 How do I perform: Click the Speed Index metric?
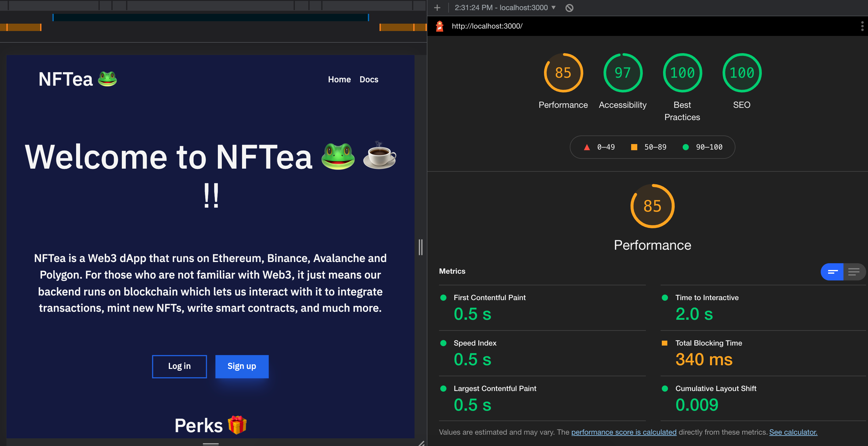pyautogui.click(x=542, y=353)
